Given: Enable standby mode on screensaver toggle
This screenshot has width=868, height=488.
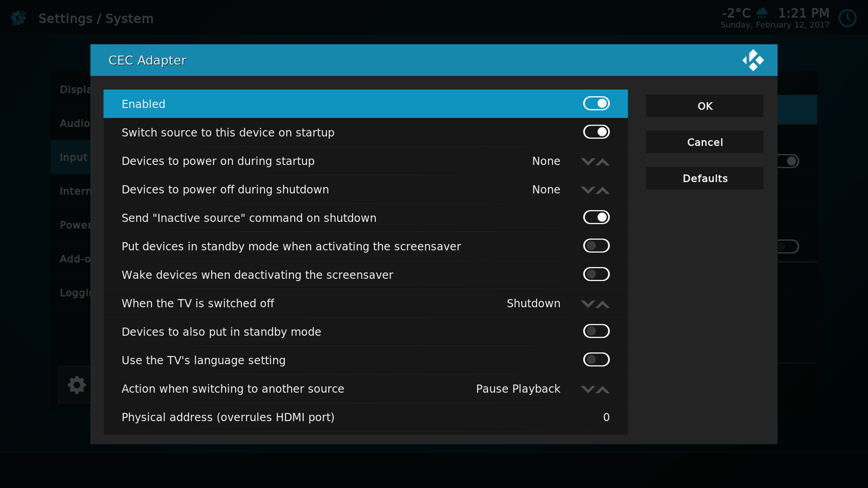Looking at the screenshot, I should 596,246.
